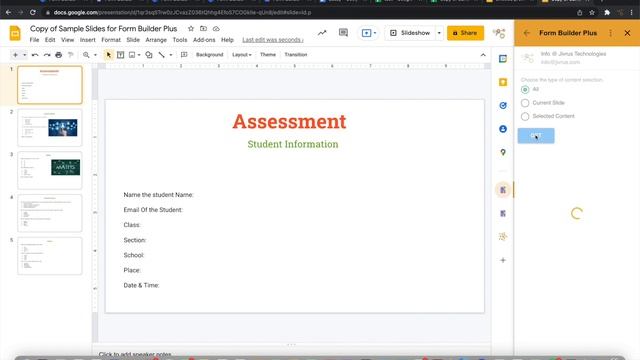The image size is (640, 360).
Task: Open the Tools menu
Action: point(180,40)
